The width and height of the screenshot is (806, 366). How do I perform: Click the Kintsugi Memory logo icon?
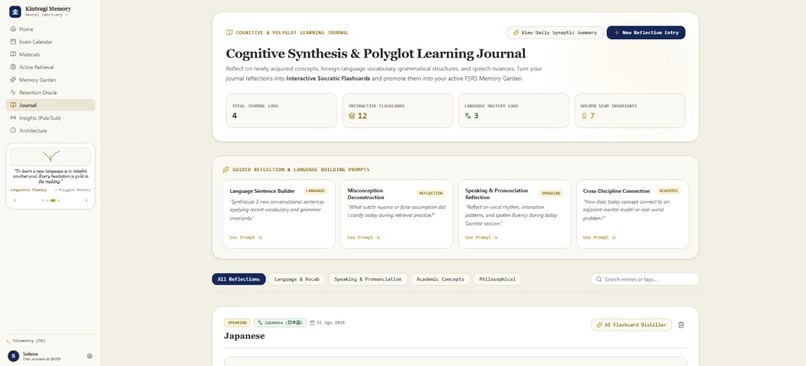pos(15,11)
